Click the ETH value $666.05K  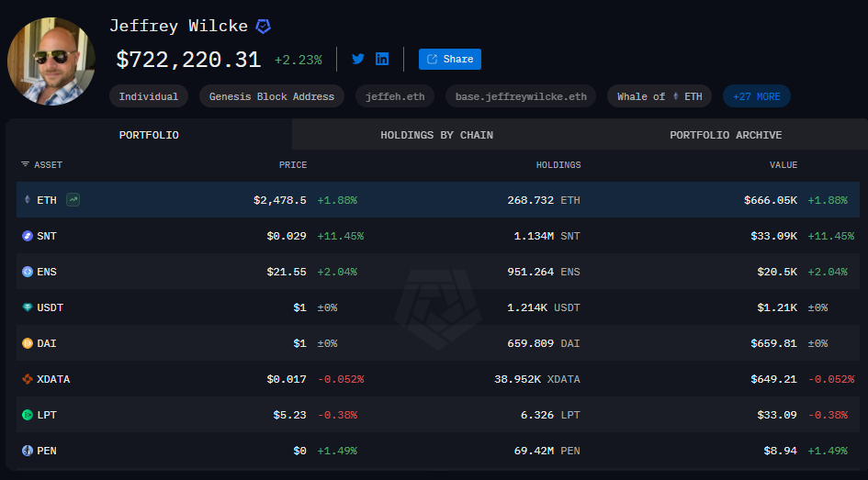click(771, 200)
